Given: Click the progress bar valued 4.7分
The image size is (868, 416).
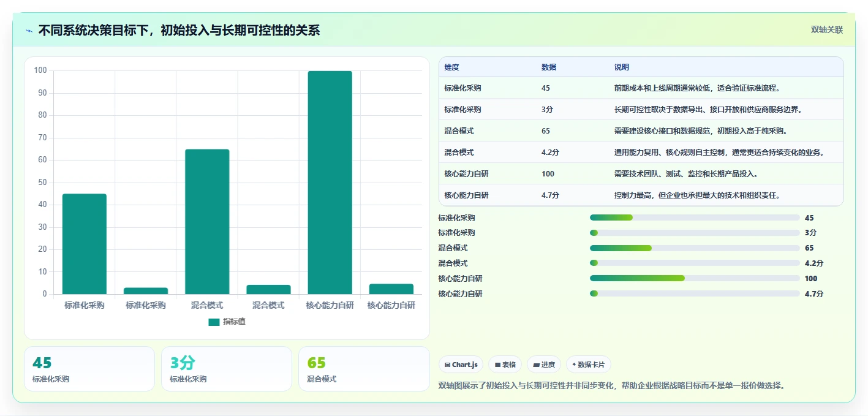Looking at the screenshot, I should (695, 293).
